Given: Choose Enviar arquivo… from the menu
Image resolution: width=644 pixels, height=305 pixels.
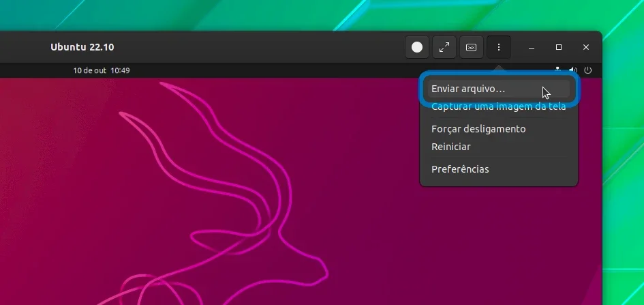Looking at the screenshot, I should tap(499, 89).
